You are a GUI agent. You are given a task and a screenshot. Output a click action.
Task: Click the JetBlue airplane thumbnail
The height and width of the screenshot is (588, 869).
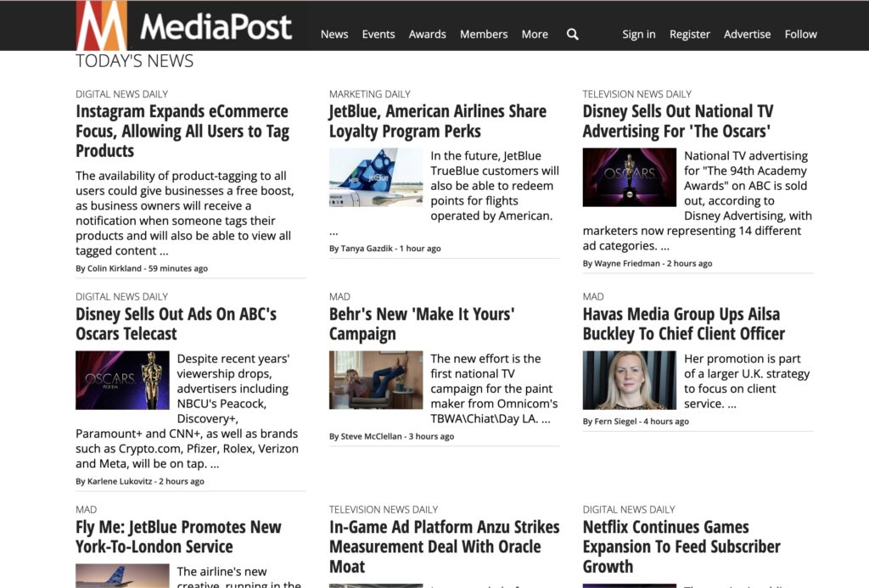[x=375, y=176]
